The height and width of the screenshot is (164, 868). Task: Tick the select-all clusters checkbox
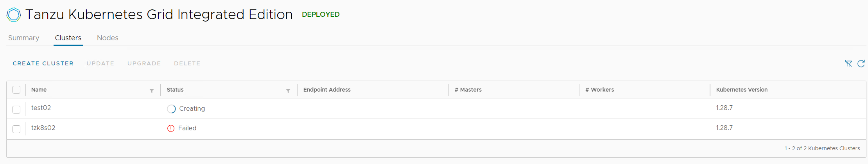(16, 90)
